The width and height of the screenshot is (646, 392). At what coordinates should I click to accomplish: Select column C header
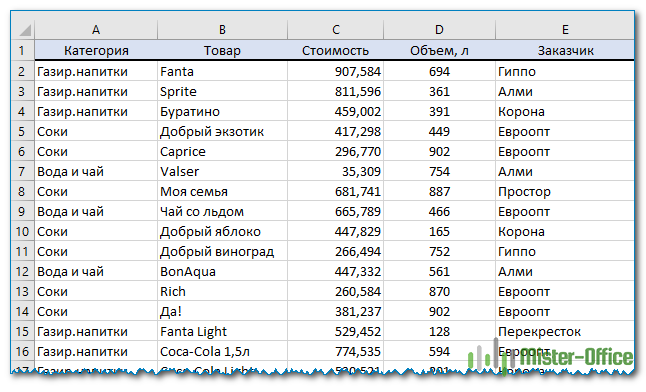[335, 30]
